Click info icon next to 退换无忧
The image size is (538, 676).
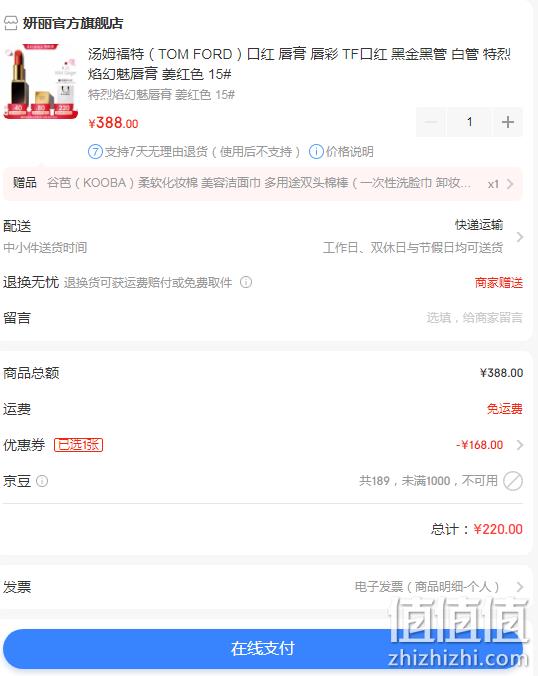point(246,282)
